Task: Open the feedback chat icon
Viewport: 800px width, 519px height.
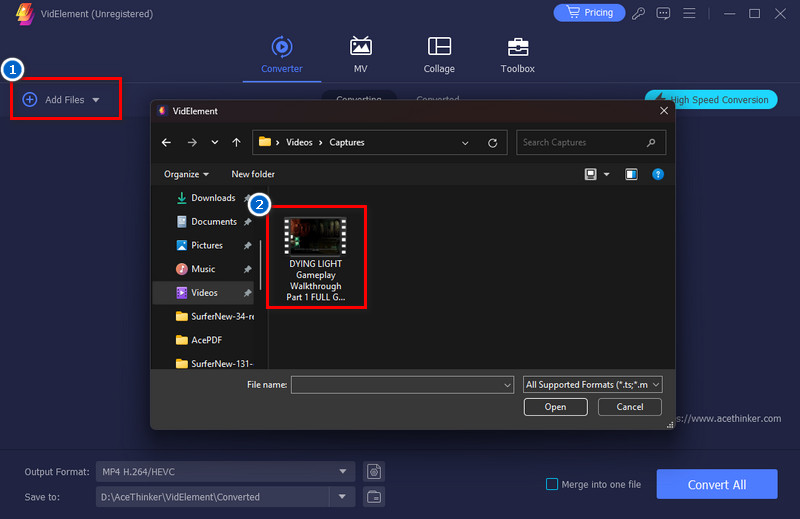Action: coord(663,13)
